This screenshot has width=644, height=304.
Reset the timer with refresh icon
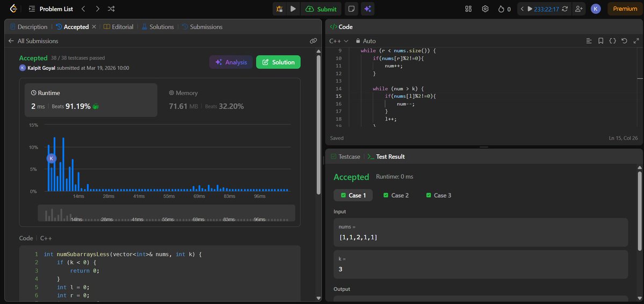click(x=565, y=9)
